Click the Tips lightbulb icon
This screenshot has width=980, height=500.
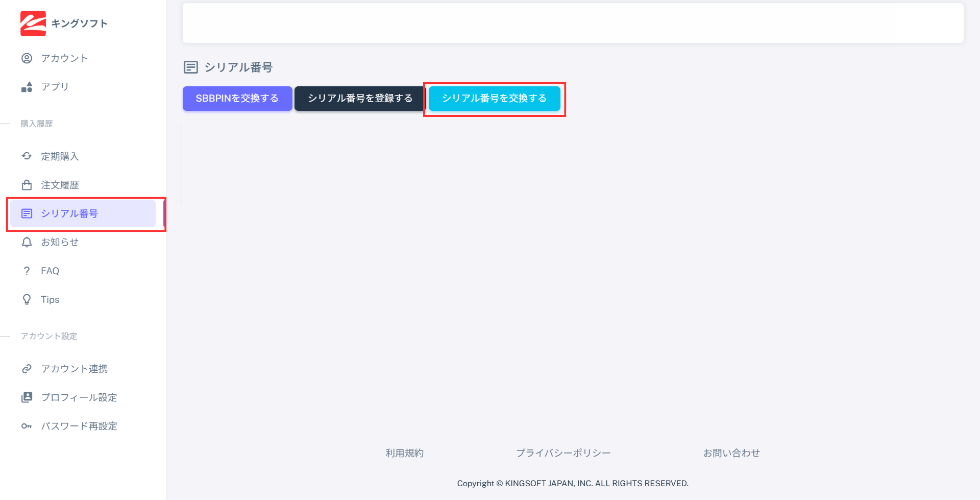(x=27, y=299)
